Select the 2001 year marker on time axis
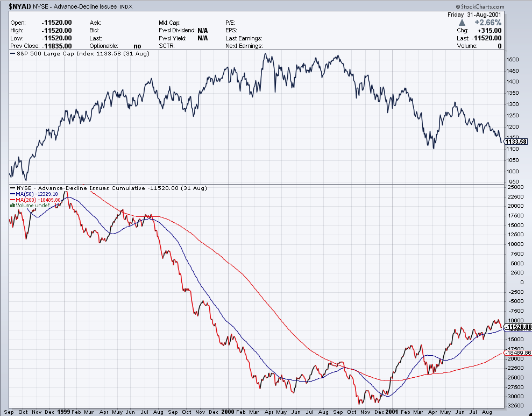 (391, 411)
